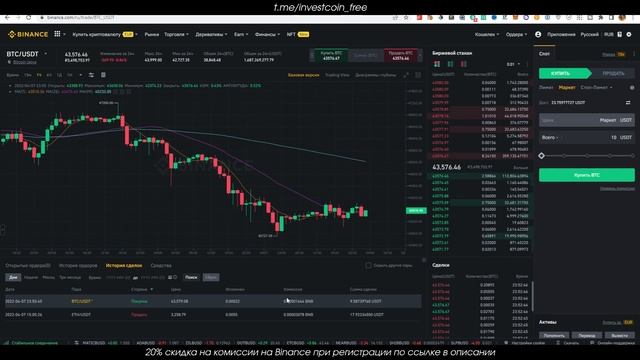Open Всего total/amount selector dropdown
This screenshot has width=640, height=360.
coord(550,138)
